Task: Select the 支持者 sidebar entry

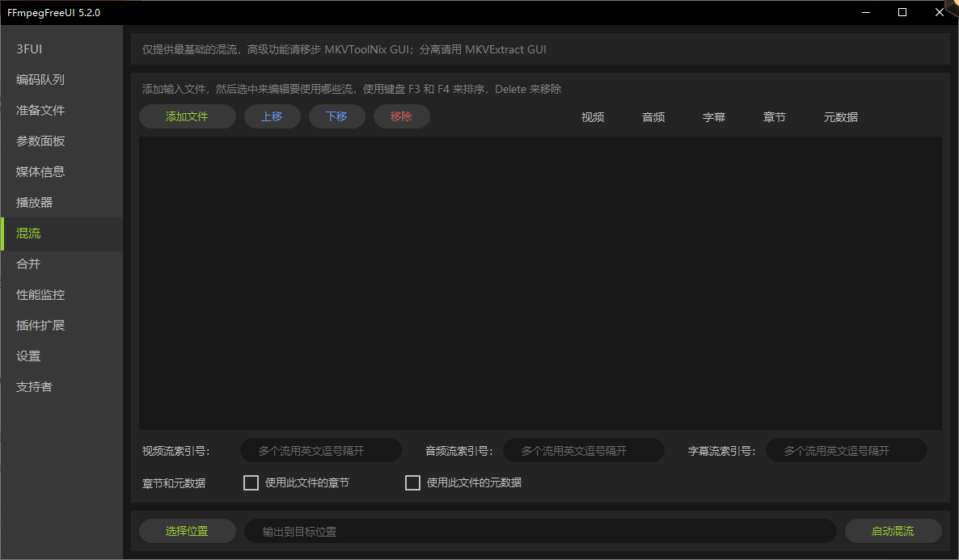Action: (34, 386)
